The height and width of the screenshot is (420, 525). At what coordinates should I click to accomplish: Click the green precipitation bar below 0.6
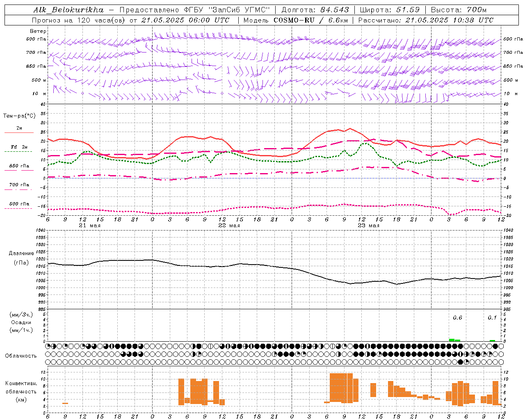(x=454, y=340)
